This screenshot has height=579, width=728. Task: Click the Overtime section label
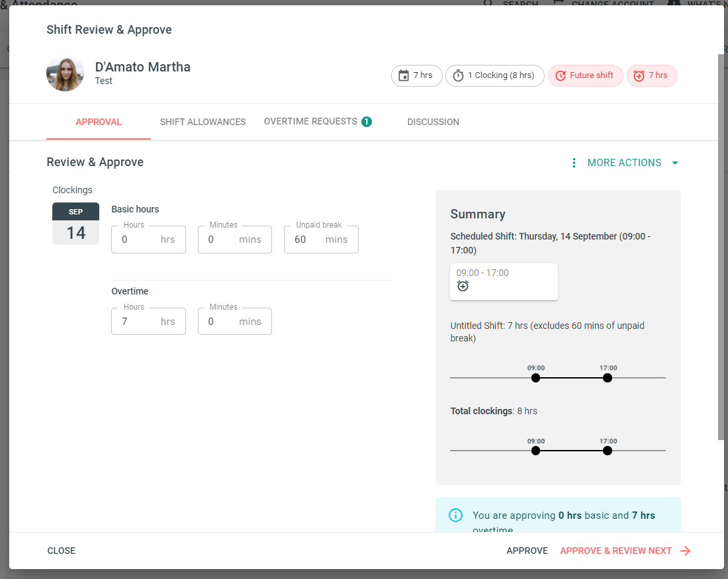coord(130,291)
